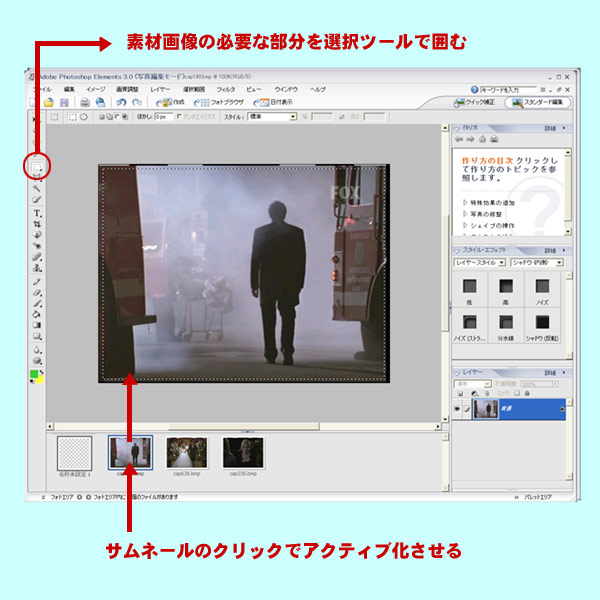The height and width of the screenshot is (600, 600).
Task: Click the back arrow in 作り方 panel
Action: coord(458,139)
